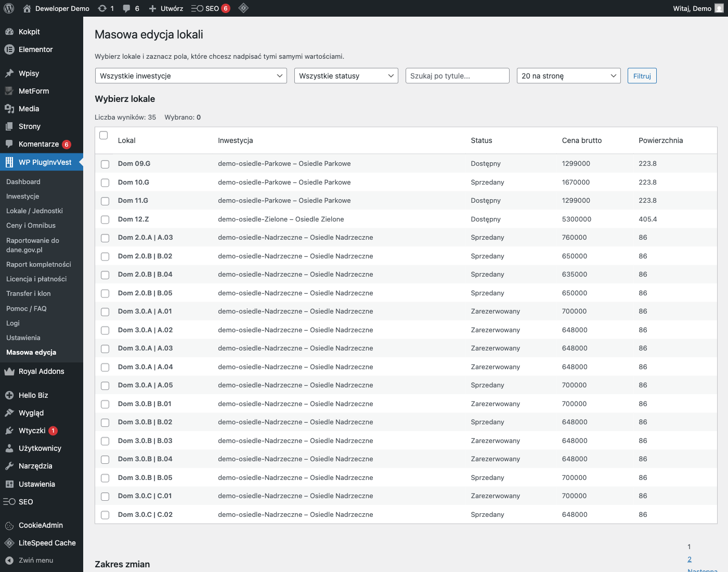Click the WordPress logo icon
This screenshot has height=572, width=728.
[9, 8]
